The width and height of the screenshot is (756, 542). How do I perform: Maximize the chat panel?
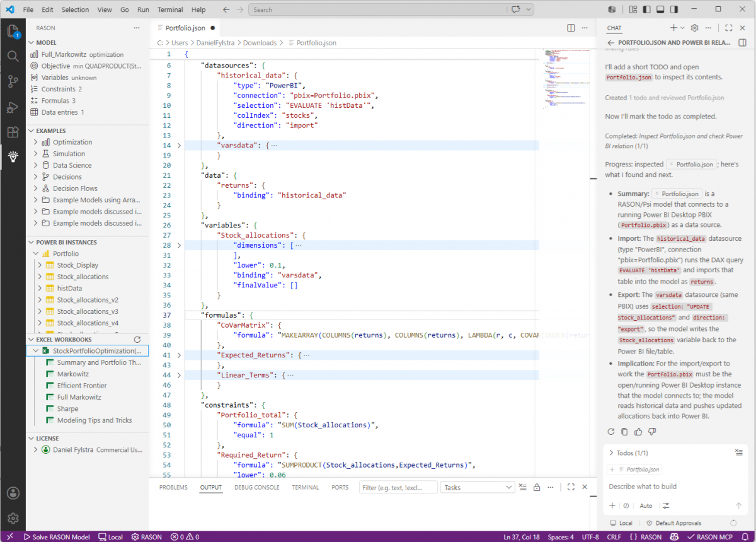(x=729, y=28)
